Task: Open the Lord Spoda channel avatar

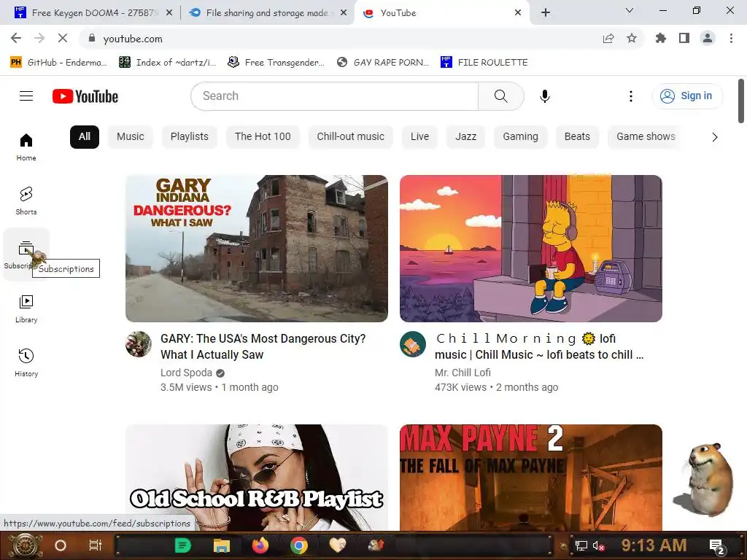Action: pyautogui.click(x=139, y=344)
